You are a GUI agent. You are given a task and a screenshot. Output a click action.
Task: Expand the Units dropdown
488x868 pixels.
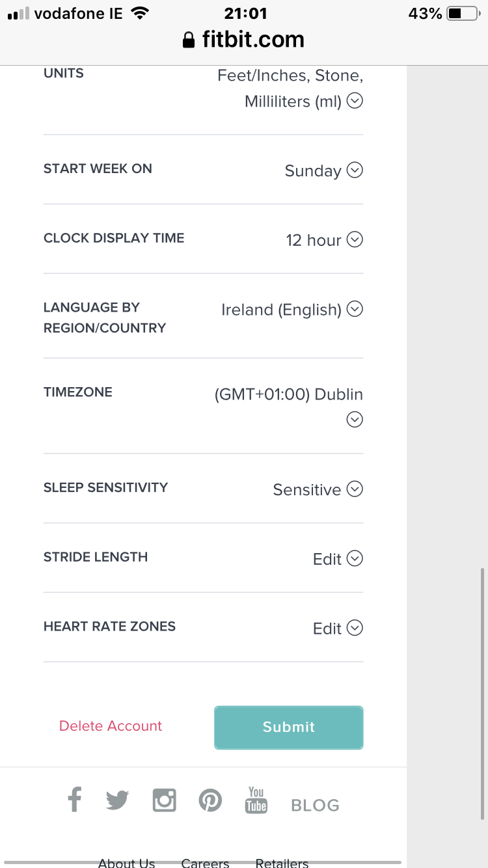click(x=355, y=101)
